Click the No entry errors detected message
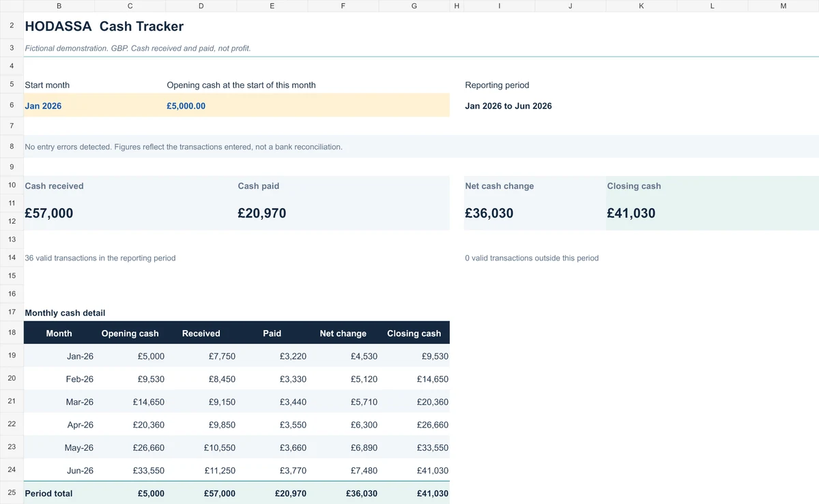The height and width of the screenshot is (504, 819). point(184,147)
